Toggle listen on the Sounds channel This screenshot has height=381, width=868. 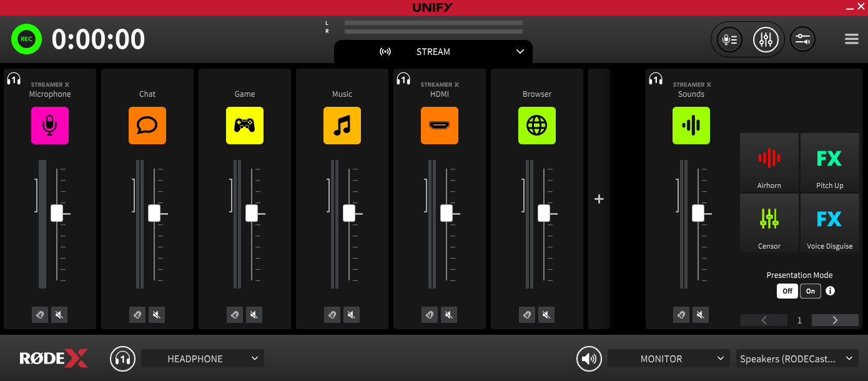pos(681,315)
